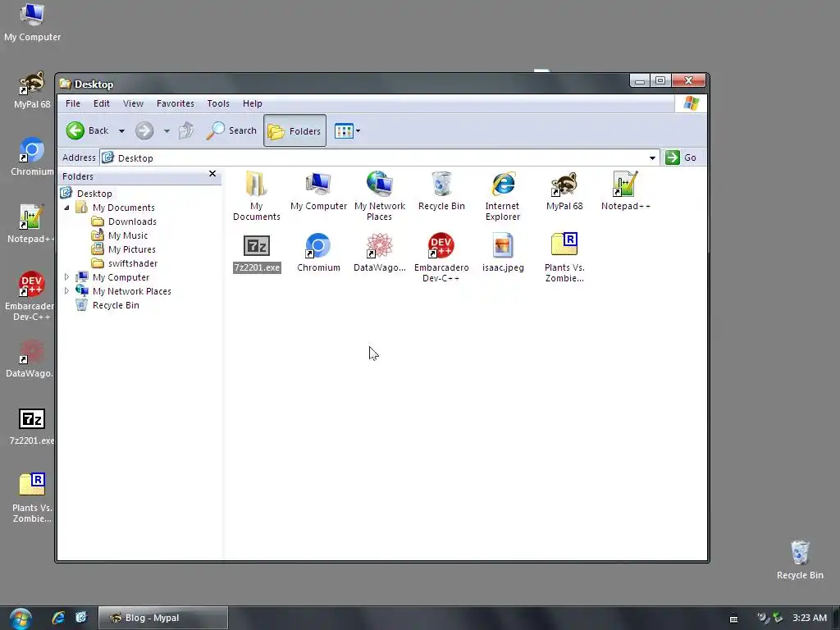Click DataWago shortcut on desktop background
Viewport: 840px width, 630px height.
point(30,359)
